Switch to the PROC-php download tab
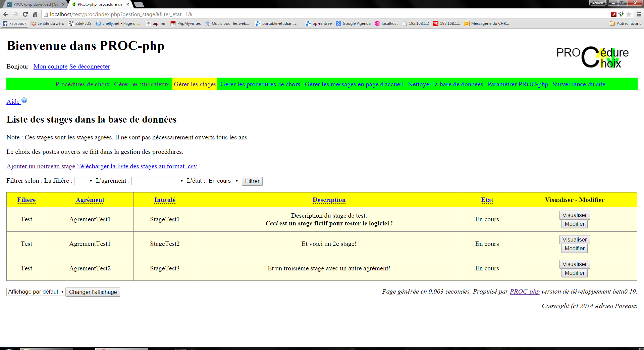This screenshot has width=644, height=350. pos(32,4)
